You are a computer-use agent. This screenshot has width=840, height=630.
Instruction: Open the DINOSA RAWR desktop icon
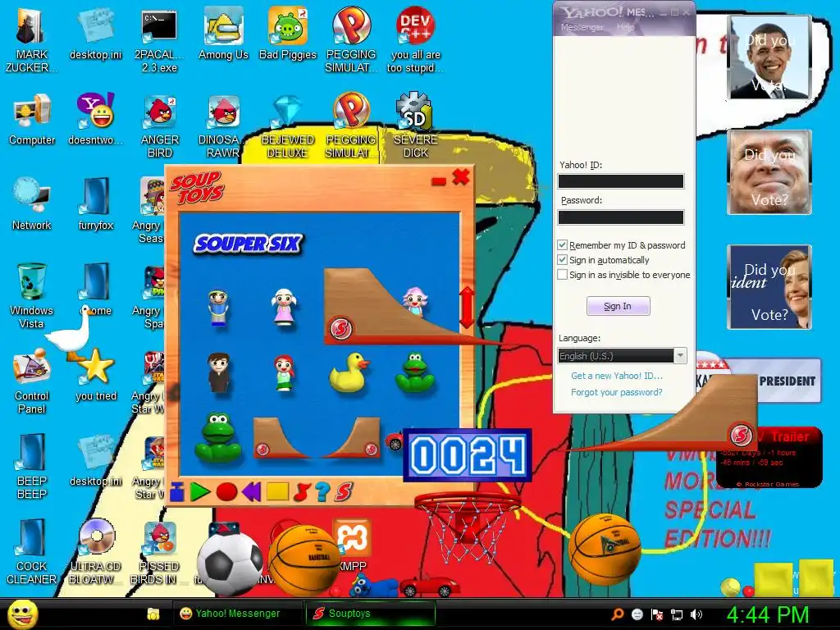point(221,126)
